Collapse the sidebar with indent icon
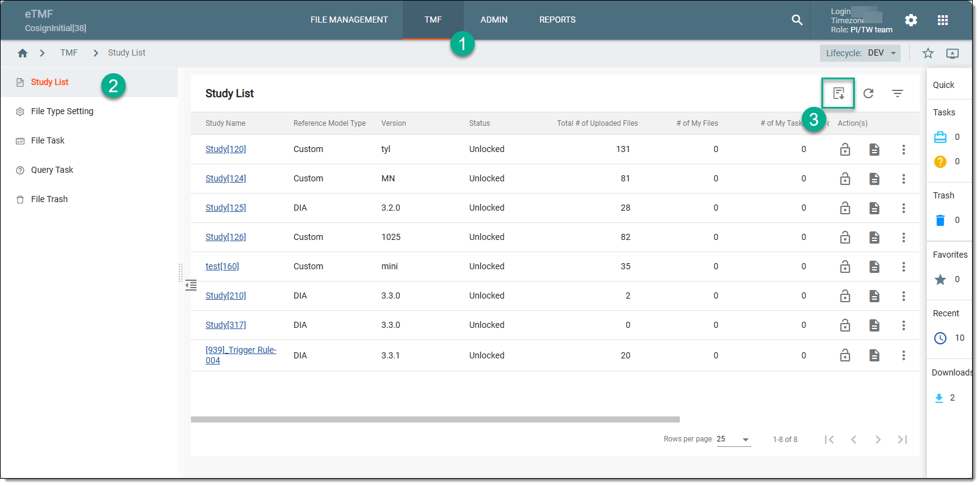Image resolution: width=980 pixels, height=486 pixels. tap(191, 285)
